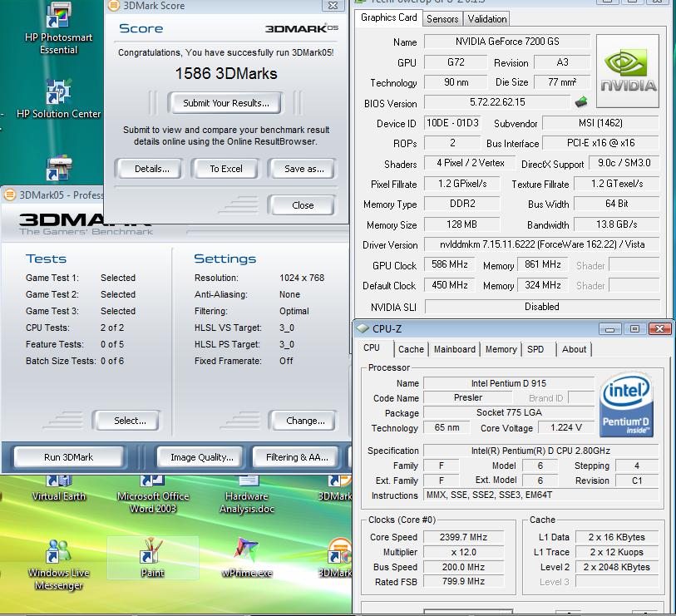
Task: Open HP Solution Center desktop icon
Action: tap(59, 99)
